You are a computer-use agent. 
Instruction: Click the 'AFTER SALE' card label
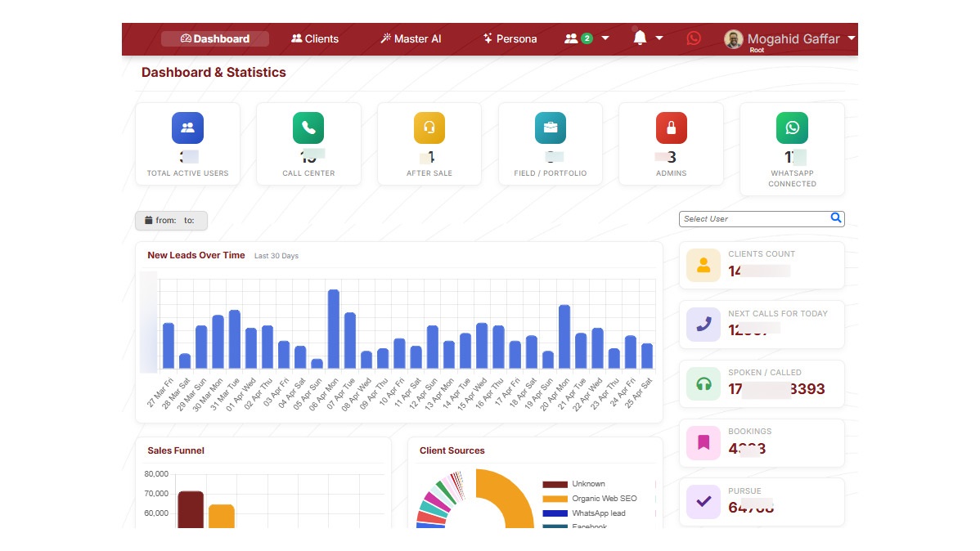pos(429,173)
